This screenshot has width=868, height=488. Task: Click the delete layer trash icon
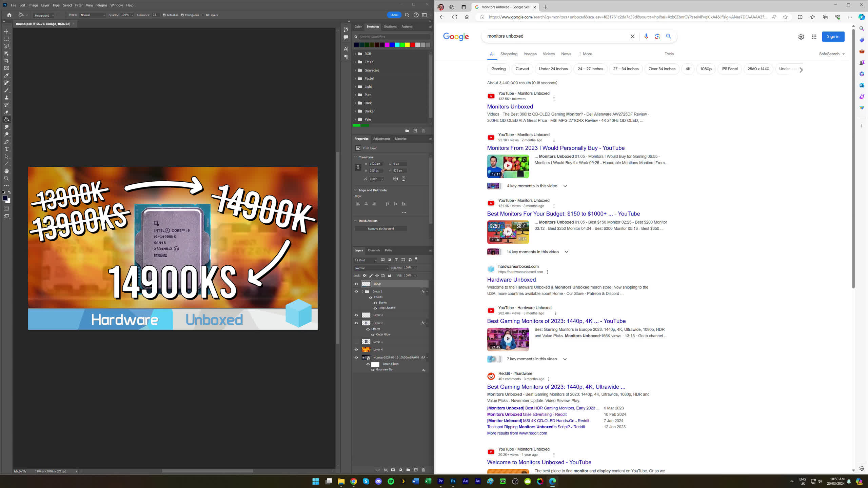[423, 470]
